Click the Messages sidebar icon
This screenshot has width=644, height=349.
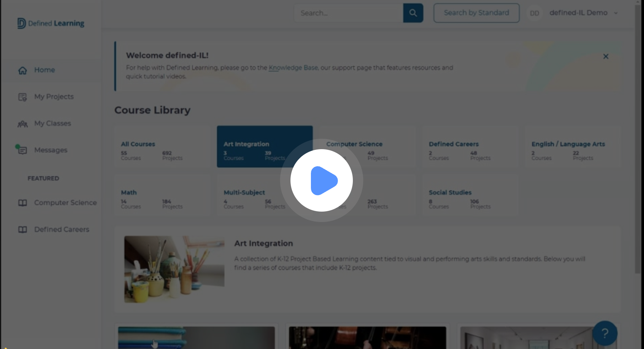coord(22,150)
